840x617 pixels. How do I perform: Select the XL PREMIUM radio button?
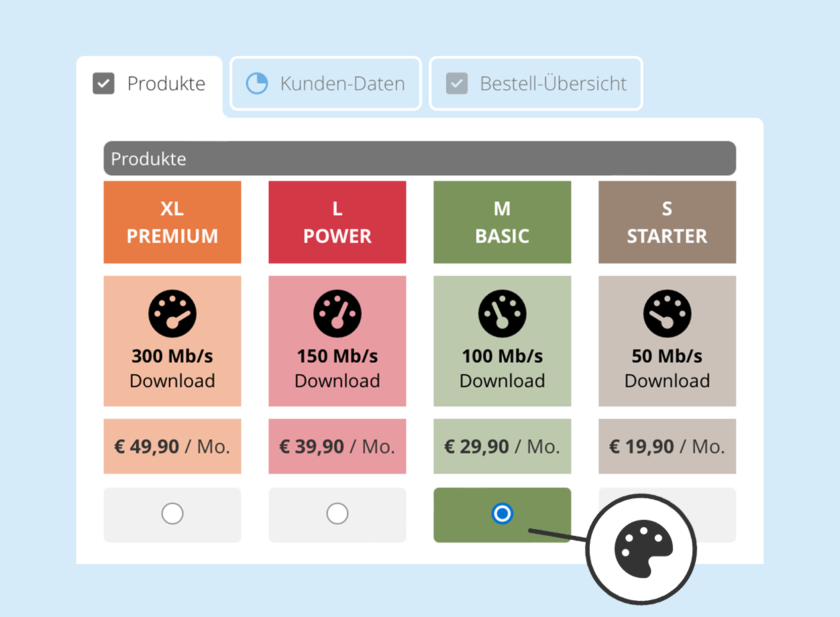point(172,514)
